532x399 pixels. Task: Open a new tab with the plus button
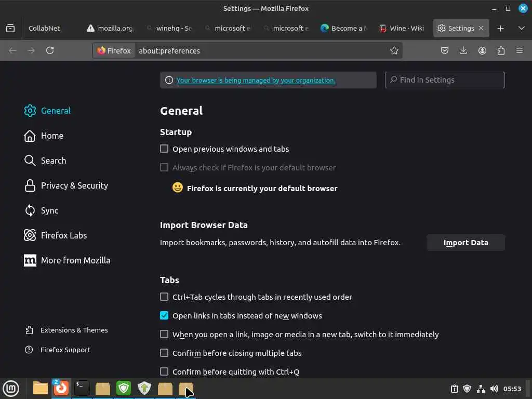(500, 28)
